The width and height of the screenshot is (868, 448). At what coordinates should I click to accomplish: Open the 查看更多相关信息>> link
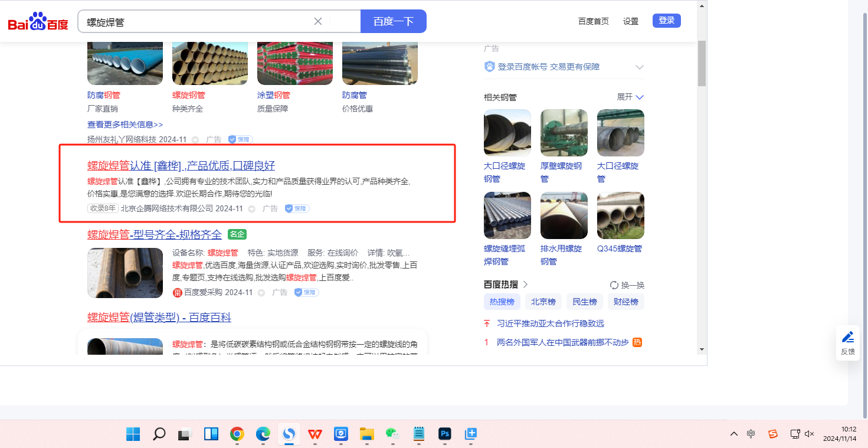[125, 125]
